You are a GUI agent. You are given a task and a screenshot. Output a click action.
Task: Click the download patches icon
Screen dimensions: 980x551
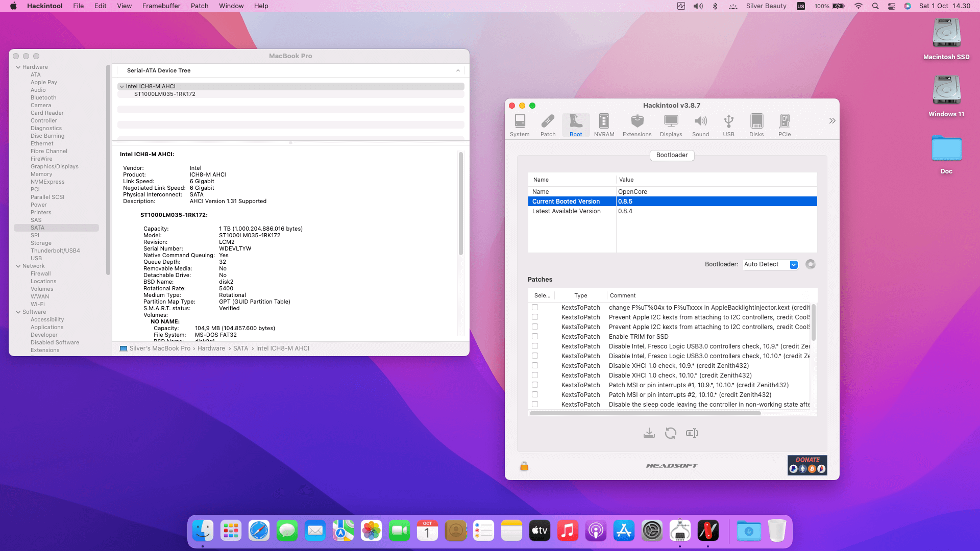click(649, 433)
